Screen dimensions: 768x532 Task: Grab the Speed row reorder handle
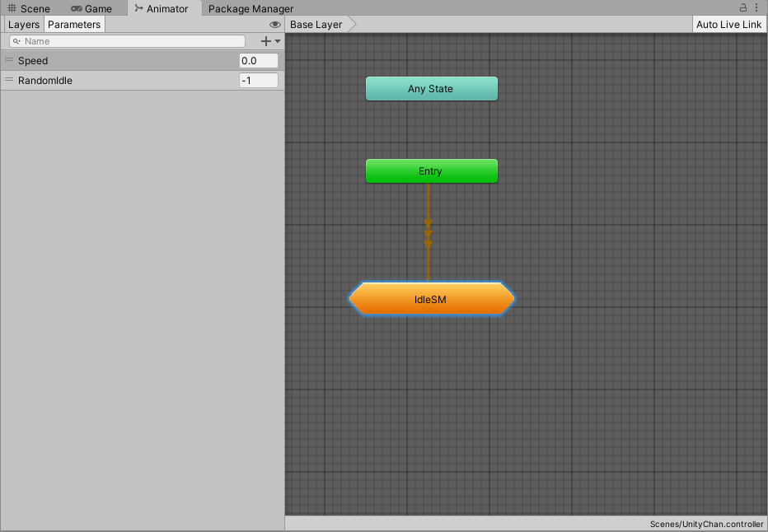pyautogui.click(x=9, y=60)
